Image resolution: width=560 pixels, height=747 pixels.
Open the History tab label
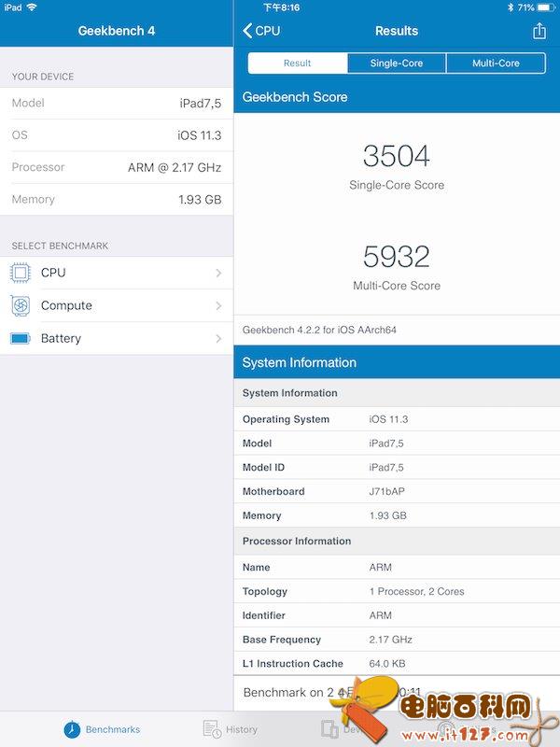(242, 729)
